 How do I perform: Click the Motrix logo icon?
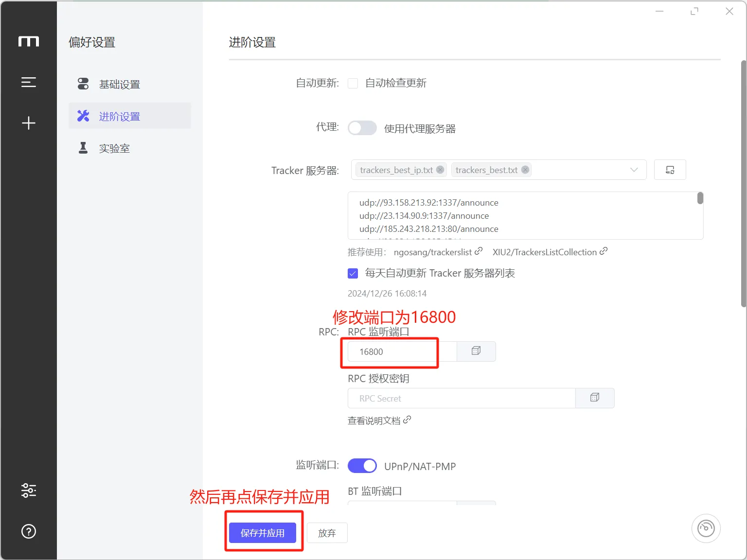coord(29,41)
